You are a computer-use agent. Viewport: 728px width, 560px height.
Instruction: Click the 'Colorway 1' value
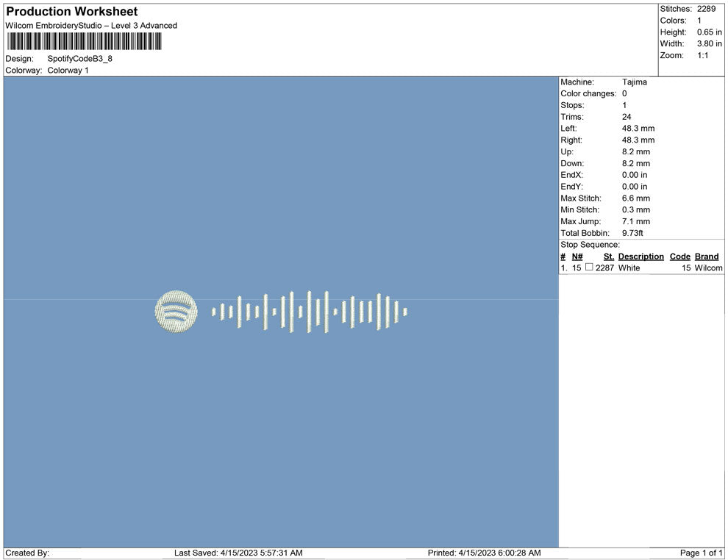(68, 70)
